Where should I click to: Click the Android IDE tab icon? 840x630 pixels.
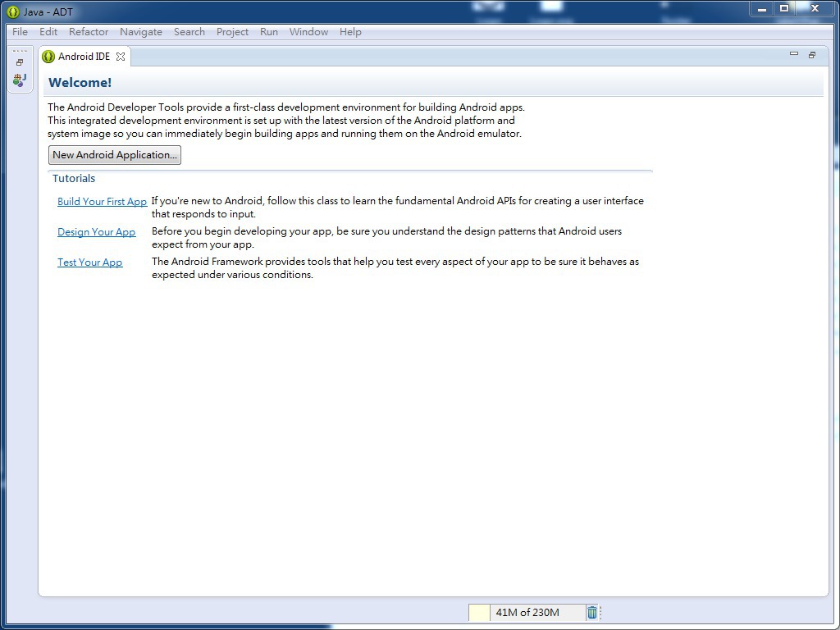coord(48,57)
